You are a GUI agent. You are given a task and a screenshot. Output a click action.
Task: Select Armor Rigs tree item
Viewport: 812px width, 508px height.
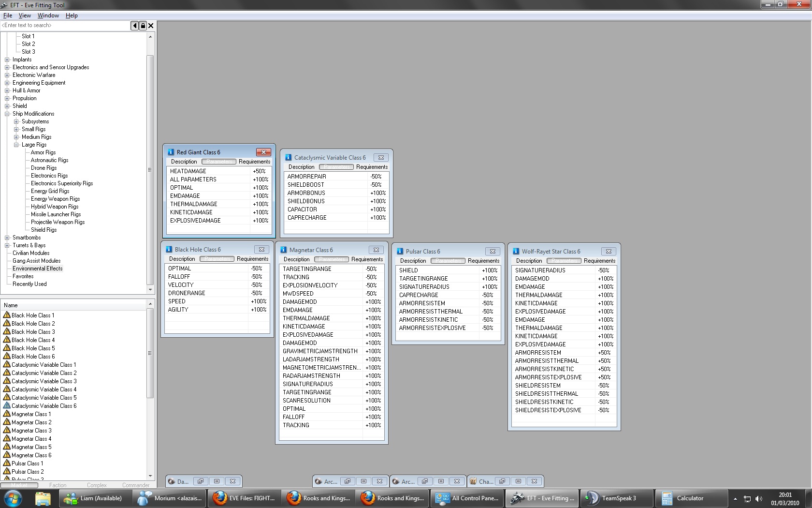coord(43,152)
